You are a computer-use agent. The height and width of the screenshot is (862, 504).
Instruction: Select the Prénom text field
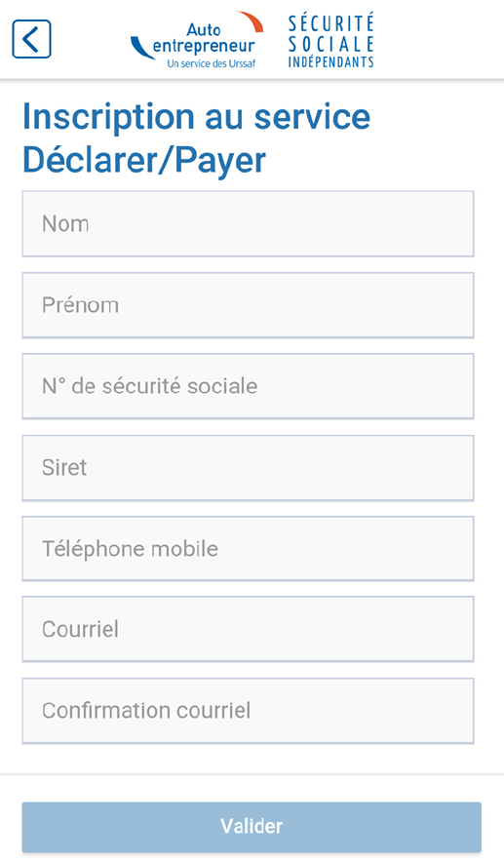[x=248, y=305]
